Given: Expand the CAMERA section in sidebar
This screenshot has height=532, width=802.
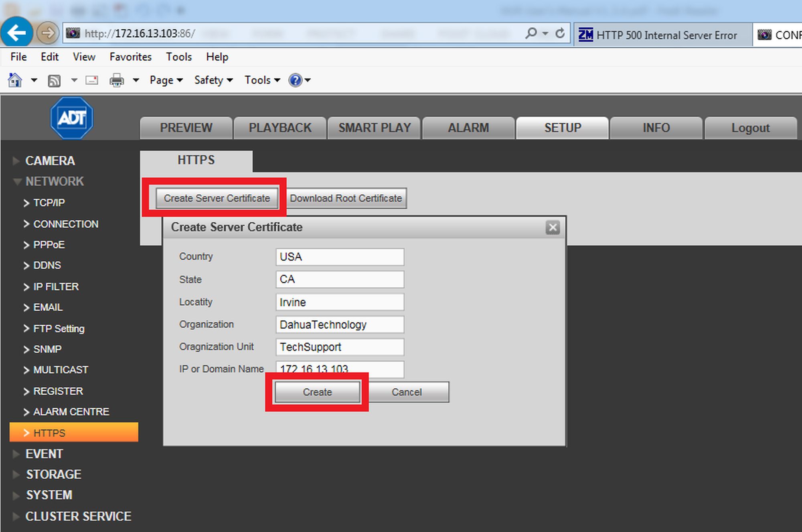Looking at the screenshot, I should click(50, 161).
